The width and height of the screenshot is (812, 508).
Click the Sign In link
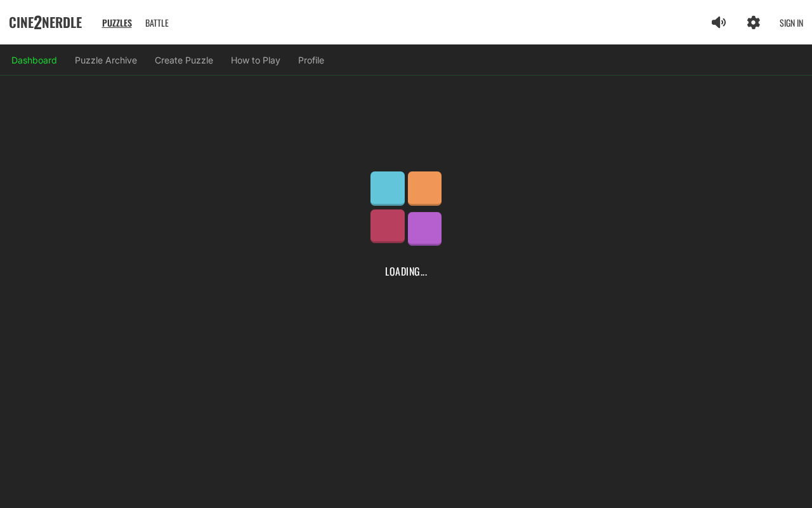791,23
